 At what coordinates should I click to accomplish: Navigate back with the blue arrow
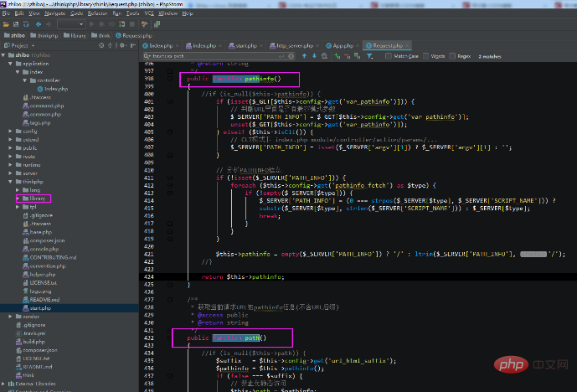[x=39, y=24]
